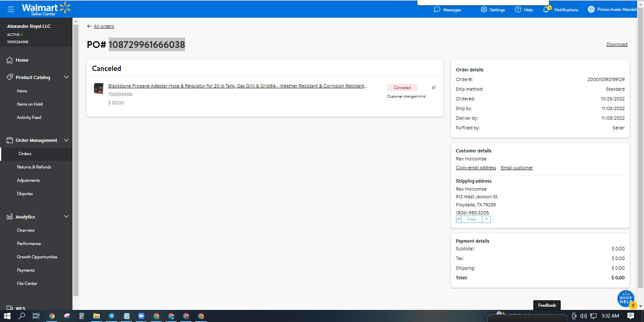Click the Blackstone hose product thumbnail
This screenshot has height=322, width=644.
(x=99, y=88)
